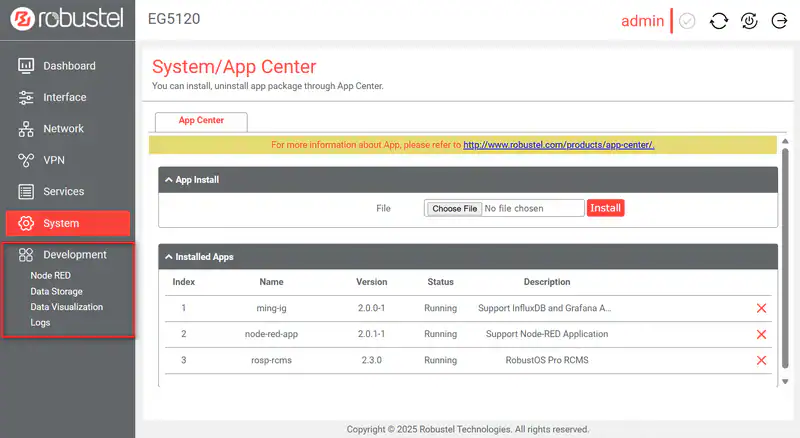Click the checkmark save-apply icon in header
This screenshot has height=438, width=800.
pos(687,21)
